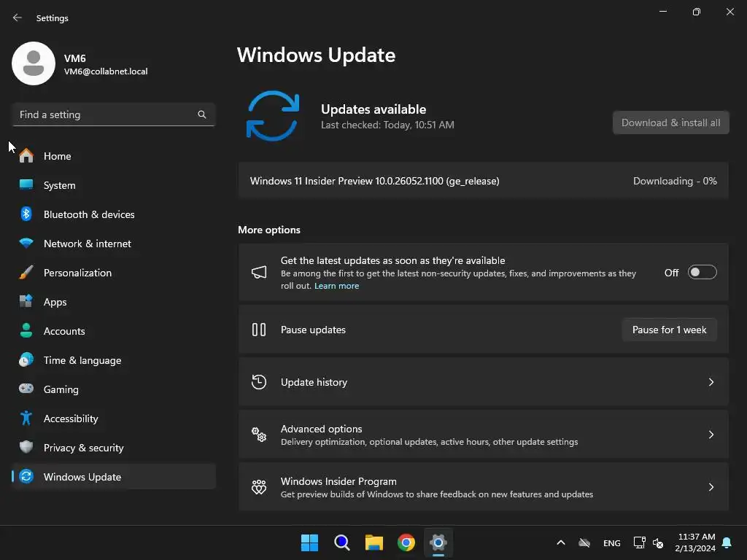Expand Windows Insider Program chevron
The height and width of the screenshot is (560, 747).
711,486
